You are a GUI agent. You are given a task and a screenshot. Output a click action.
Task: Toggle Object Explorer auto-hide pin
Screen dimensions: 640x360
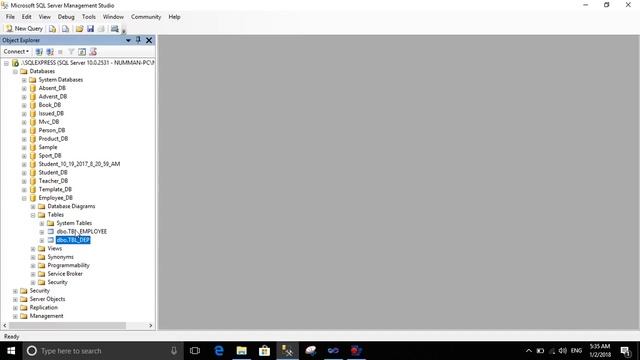[138, 40]
